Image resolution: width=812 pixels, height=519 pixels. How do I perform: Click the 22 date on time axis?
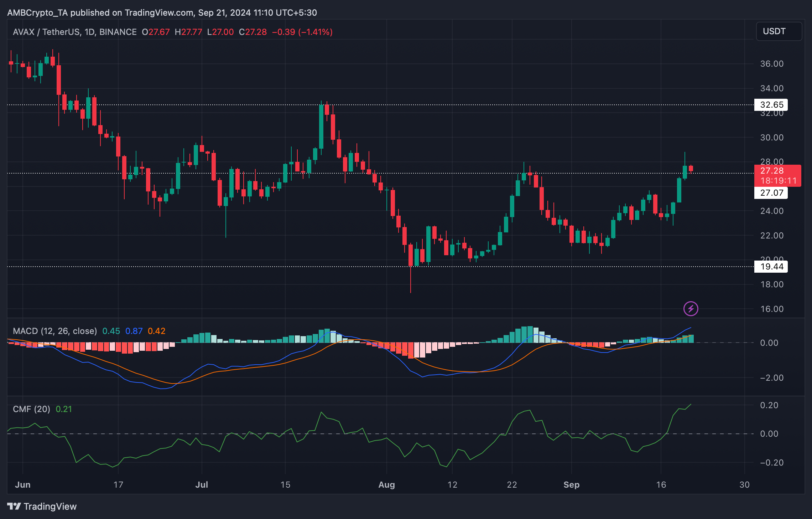coord(512,485)
